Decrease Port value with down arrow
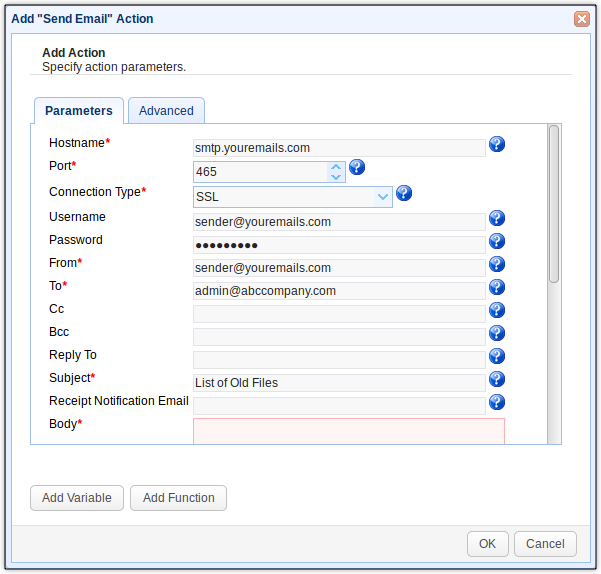Screen dimensions: 601x574 click(x=336, y=177)
